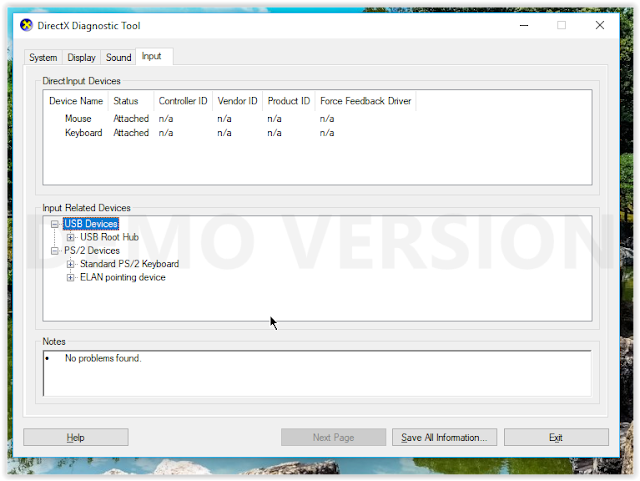The height and width of the screenshot is (481, 640).
Task: Click the DirectX logo icon in title bar
Action: (27, 25)
